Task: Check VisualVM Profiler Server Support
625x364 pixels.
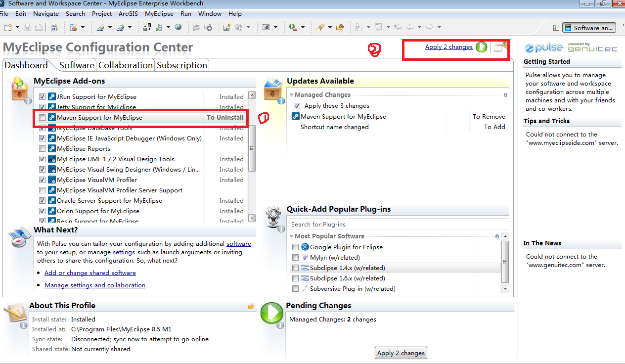Action: tap(42, 190)
